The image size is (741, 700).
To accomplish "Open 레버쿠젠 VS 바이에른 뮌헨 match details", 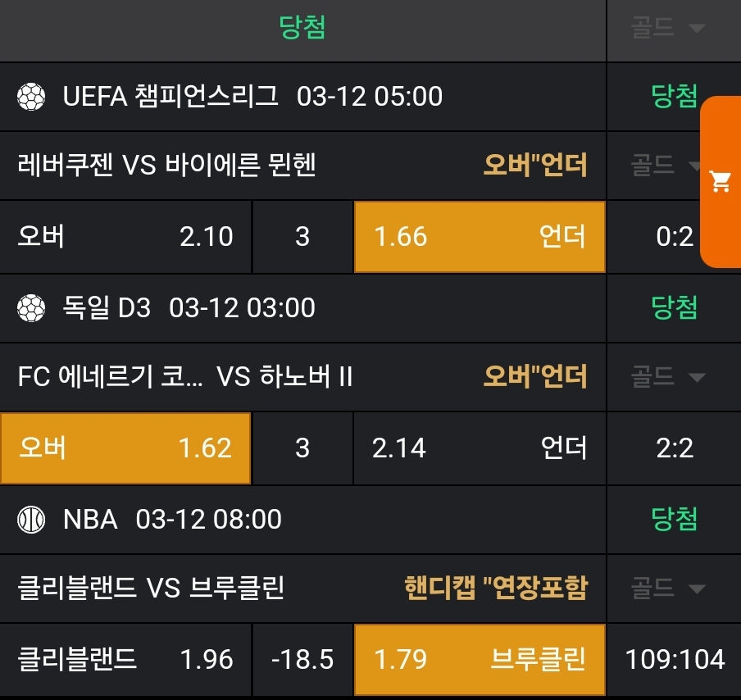I will pos(167,166).
